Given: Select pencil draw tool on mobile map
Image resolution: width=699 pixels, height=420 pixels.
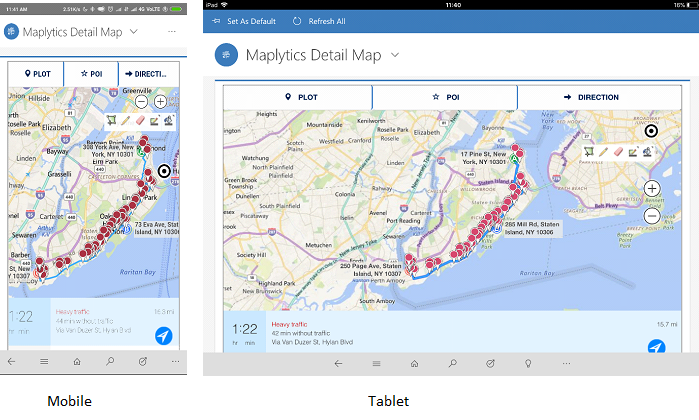Looking at the screenshot, I should click(x=126, y=120).
